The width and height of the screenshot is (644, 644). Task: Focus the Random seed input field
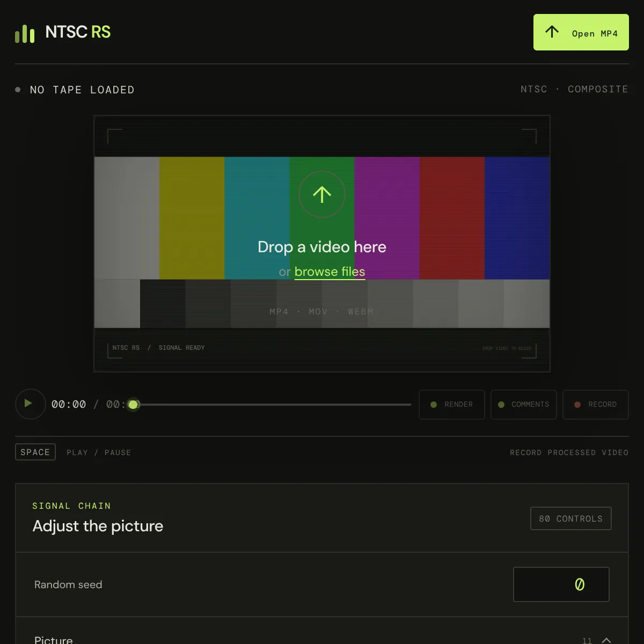(x=561, y=584)
